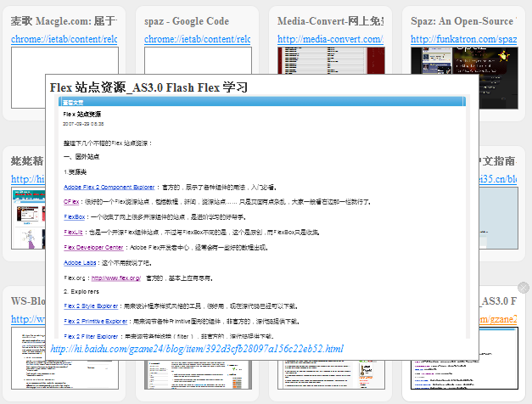Select the '_AS3.0 F' card title
This screenshot has width=532, height=404.
coord(498,301)
